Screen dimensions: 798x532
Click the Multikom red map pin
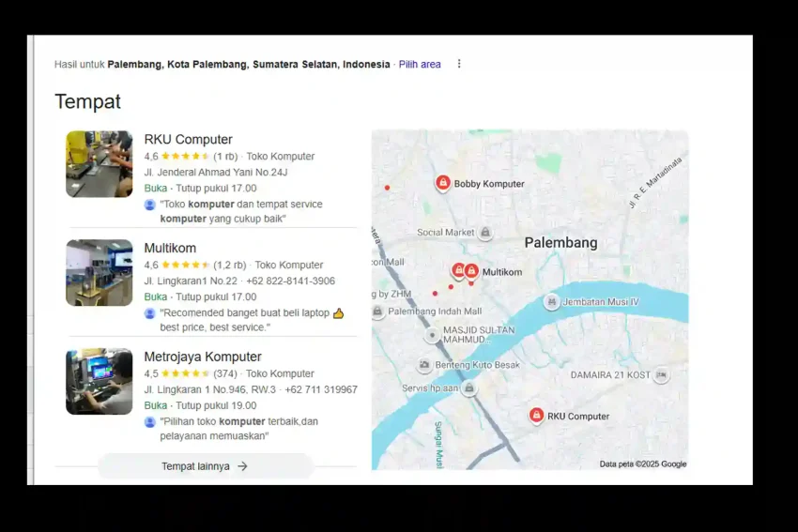click(472, 271)
